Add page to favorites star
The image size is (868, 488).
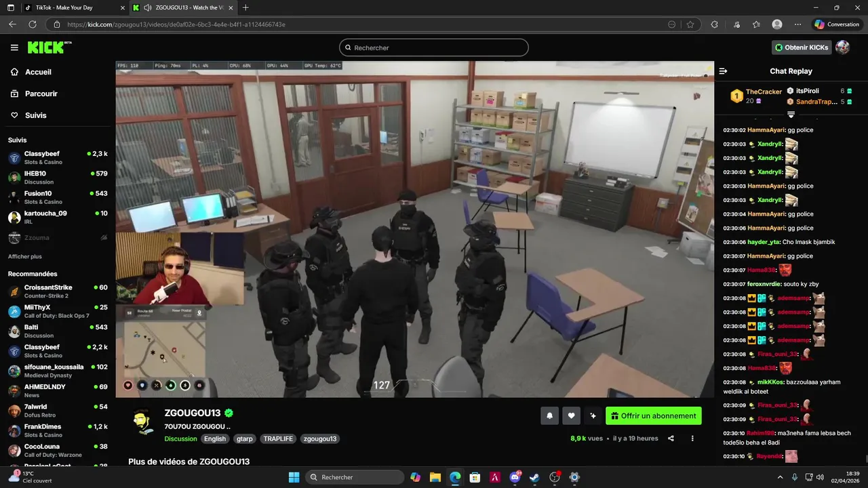tap(690, 24)
